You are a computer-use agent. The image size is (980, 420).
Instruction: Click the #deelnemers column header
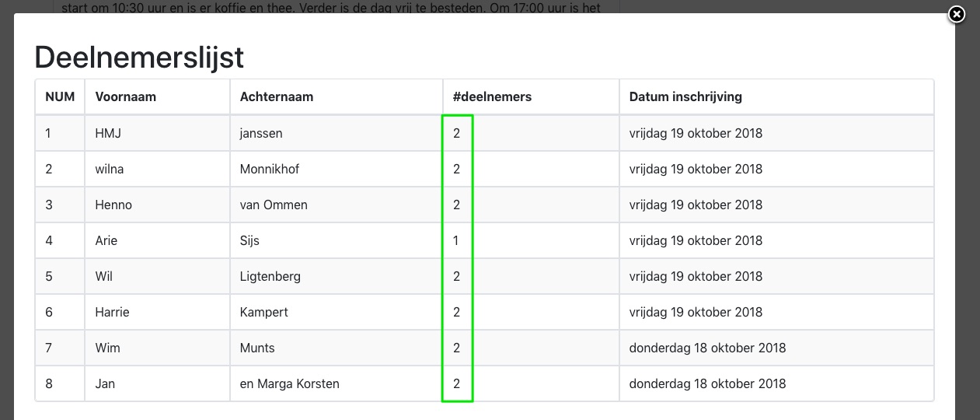coord(531,97)
